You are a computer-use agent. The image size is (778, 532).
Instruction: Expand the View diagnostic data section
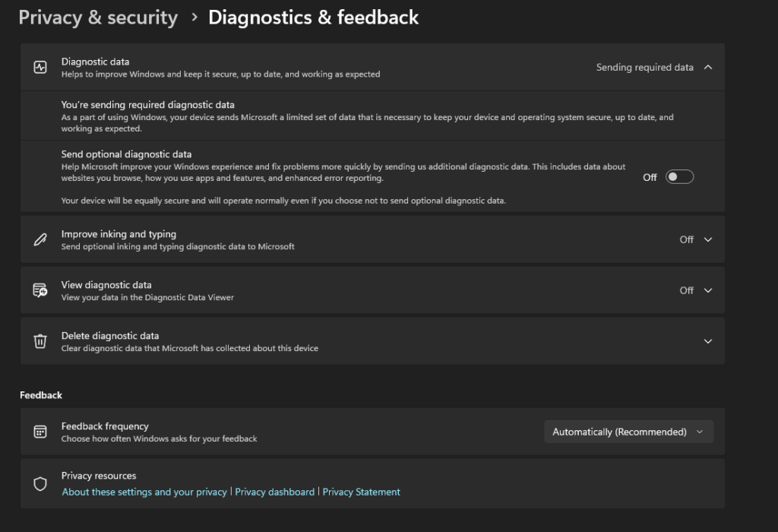pyautogui.click(x=708, y=290)
